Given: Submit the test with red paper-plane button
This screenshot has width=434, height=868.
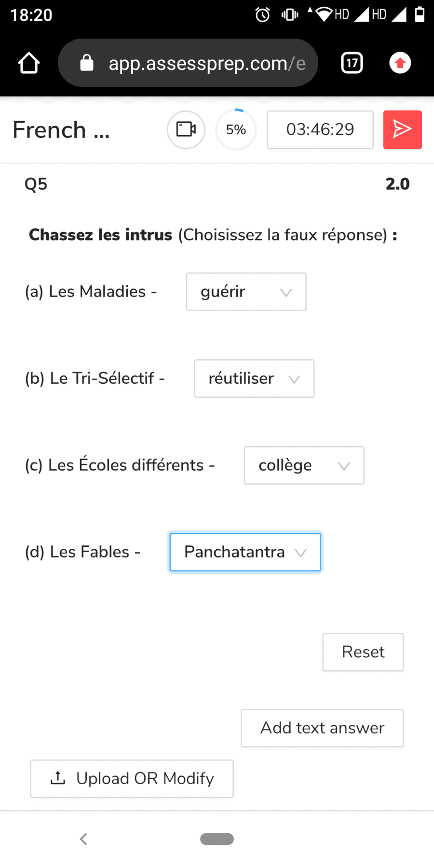Looking at the screenshot, I should pos(403,130).
